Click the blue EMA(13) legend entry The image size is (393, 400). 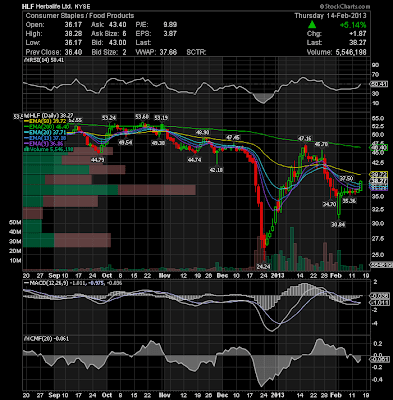tap(46, 138)
